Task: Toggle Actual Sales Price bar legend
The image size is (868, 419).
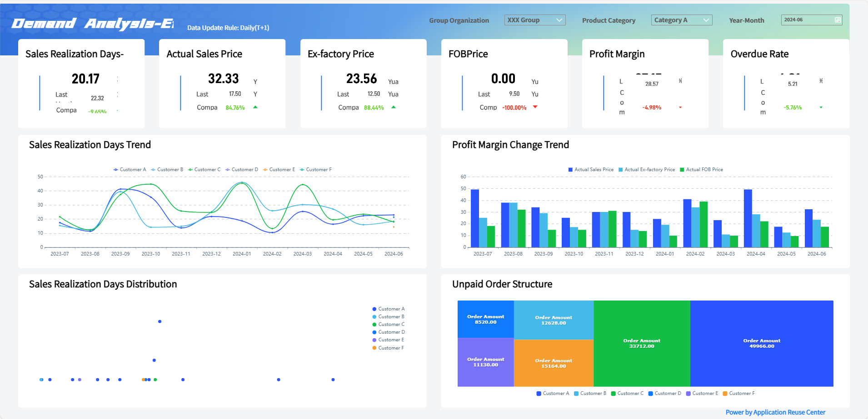Action: 591,170
